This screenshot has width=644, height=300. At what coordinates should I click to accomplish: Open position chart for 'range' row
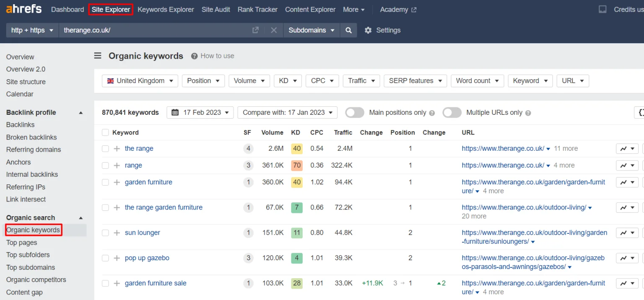[627, 165]
